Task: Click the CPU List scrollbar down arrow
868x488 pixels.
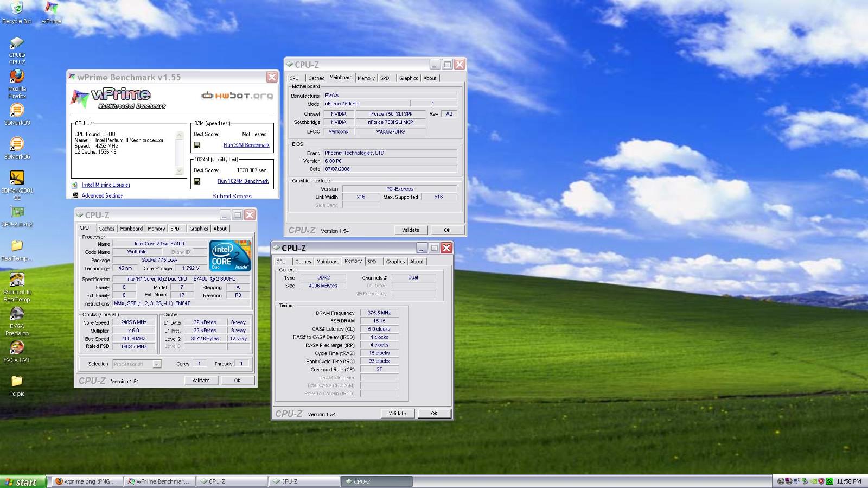Action: pos(180,170)
